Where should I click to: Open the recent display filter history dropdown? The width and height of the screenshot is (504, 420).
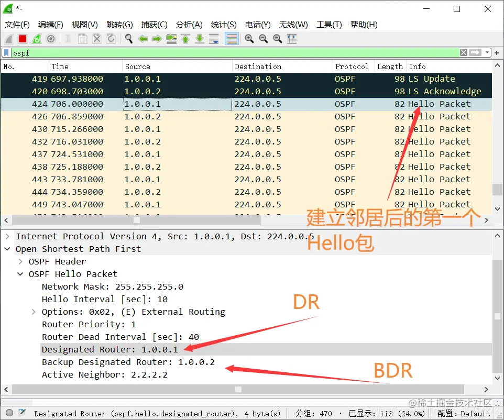point(487,53)
